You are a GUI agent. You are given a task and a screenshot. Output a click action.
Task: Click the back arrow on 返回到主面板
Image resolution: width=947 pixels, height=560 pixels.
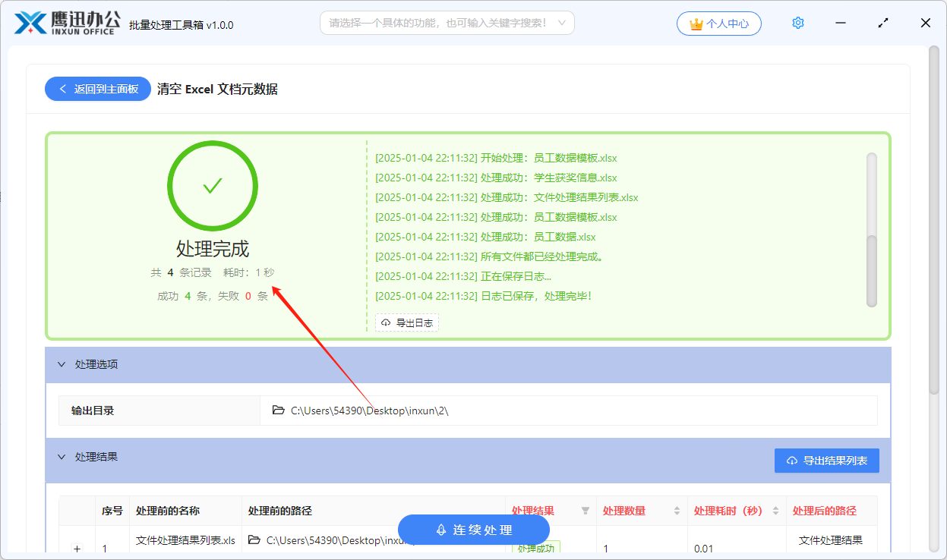point(62,89)
